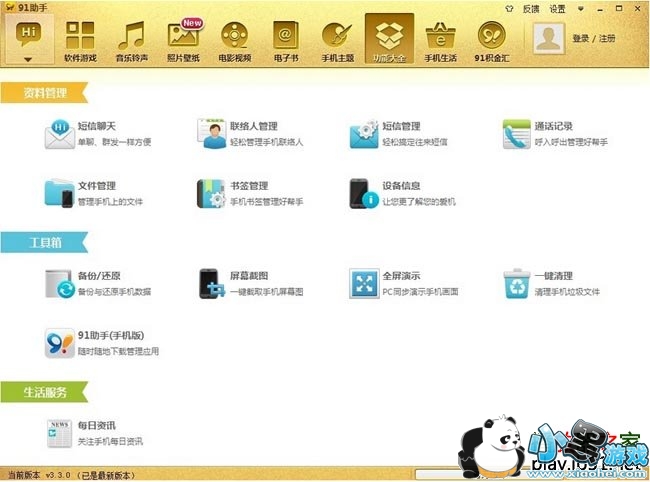This screenshot has width=650, height=482.
Task: Open 短信管理 envelope gear icon
Action: click(364, 134)
